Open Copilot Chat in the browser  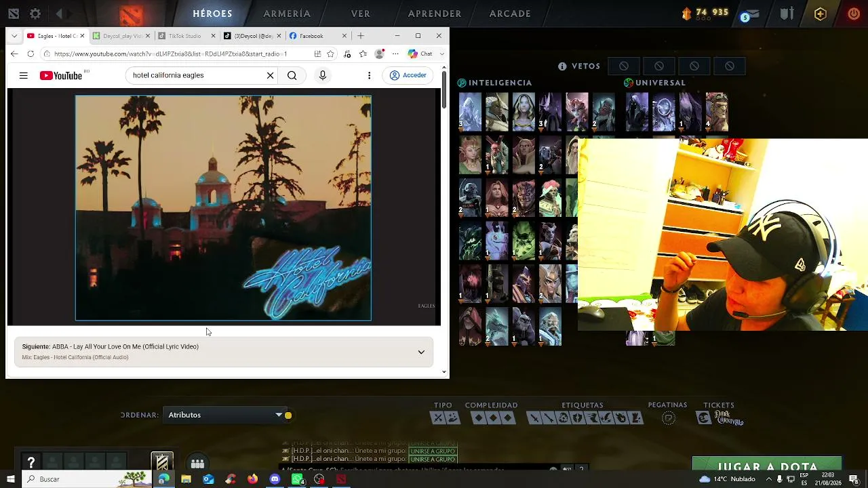click(x=420, y=54)
